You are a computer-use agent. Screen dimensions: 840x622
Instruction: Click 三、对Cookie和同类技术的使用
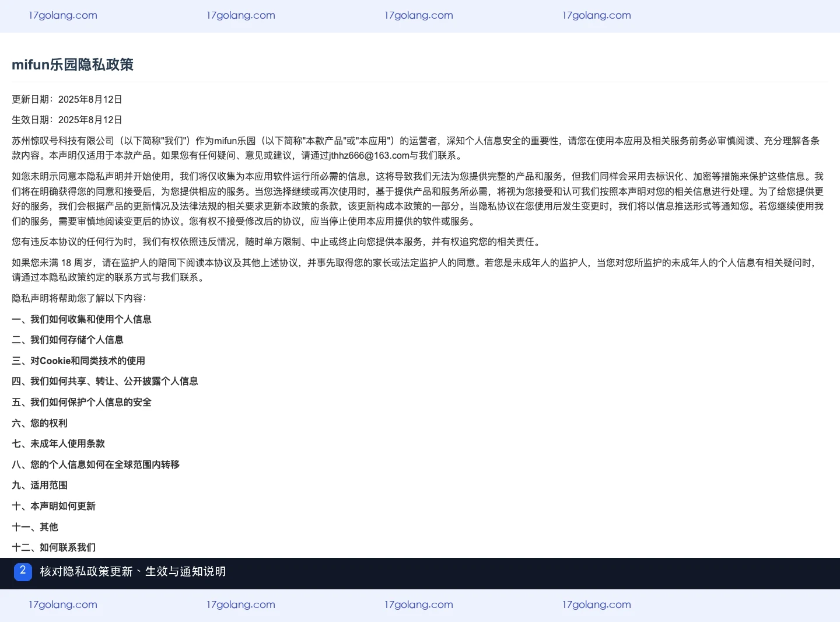click(79, 361)
